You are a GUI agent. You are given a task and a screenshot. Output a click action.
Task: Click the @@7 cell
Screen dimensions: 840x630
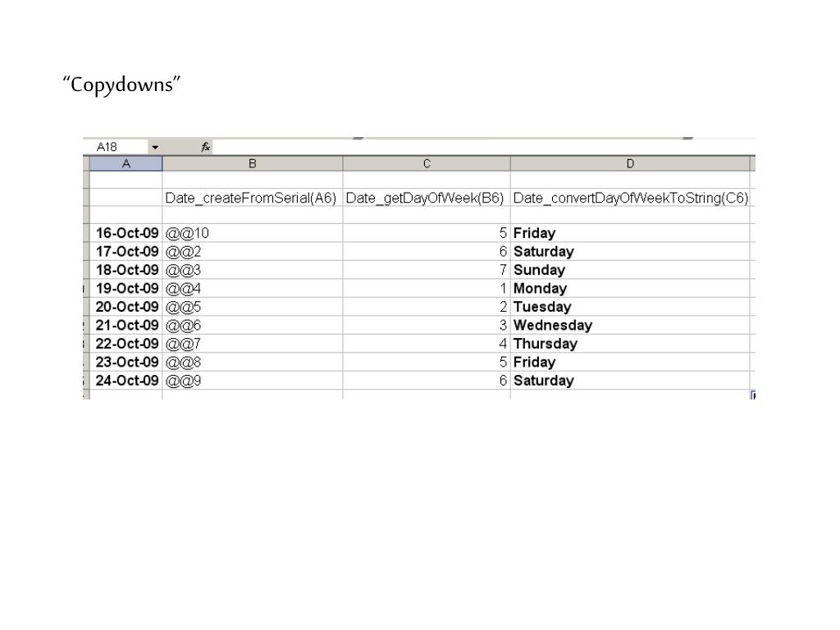(x=253, y=344)
